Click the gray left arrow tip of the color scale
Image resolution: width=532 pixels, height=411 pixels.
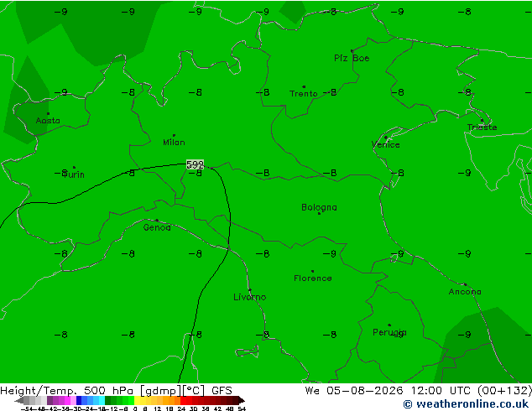18,400
